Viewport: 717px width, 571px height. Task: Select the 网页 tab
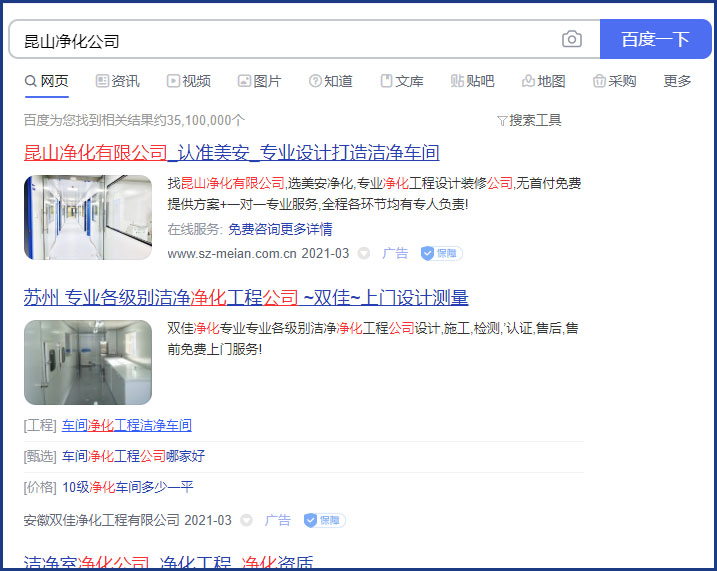47,81
